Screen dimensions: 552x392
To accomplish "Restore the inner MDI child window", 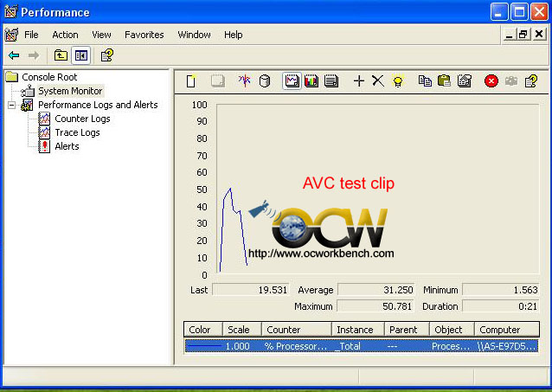I will 523,35.
